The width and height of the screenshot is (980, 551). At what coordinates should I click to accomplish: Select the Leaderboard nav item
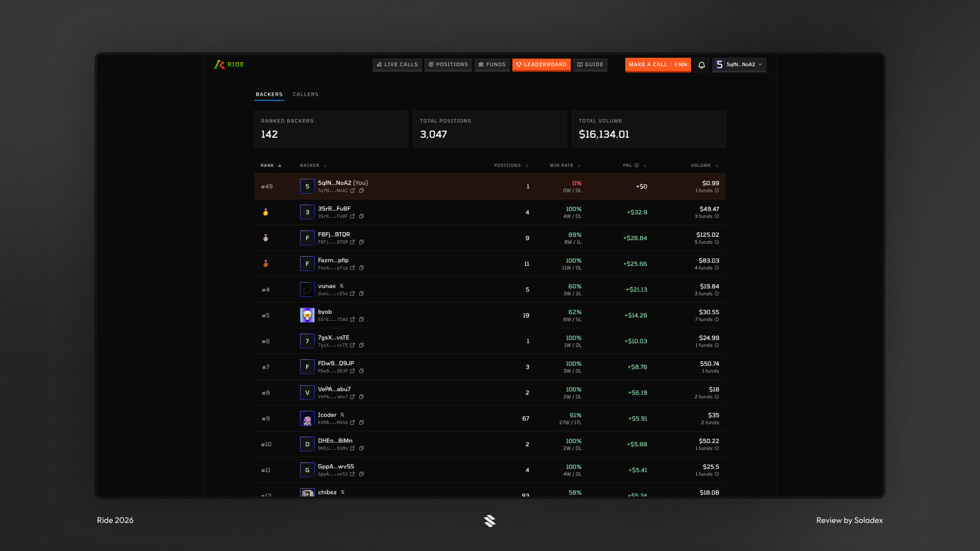coord(542,65)
